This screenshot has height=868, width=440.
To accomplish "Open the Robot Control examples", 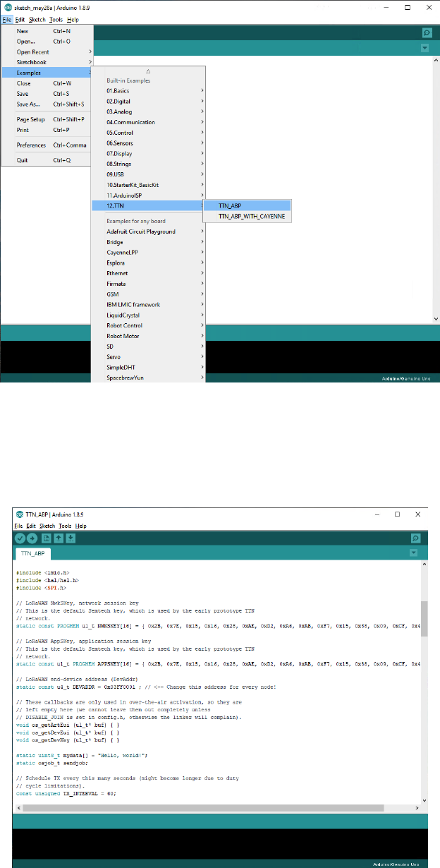I will tap(147, 325).
